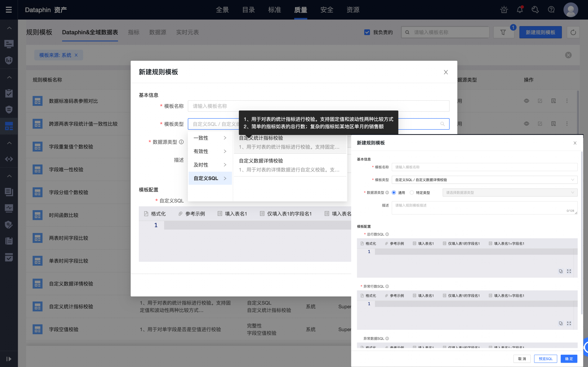Click the shield sidebar icon near top
The height and width of the screenshot is (367, 588).
(9, 60)
